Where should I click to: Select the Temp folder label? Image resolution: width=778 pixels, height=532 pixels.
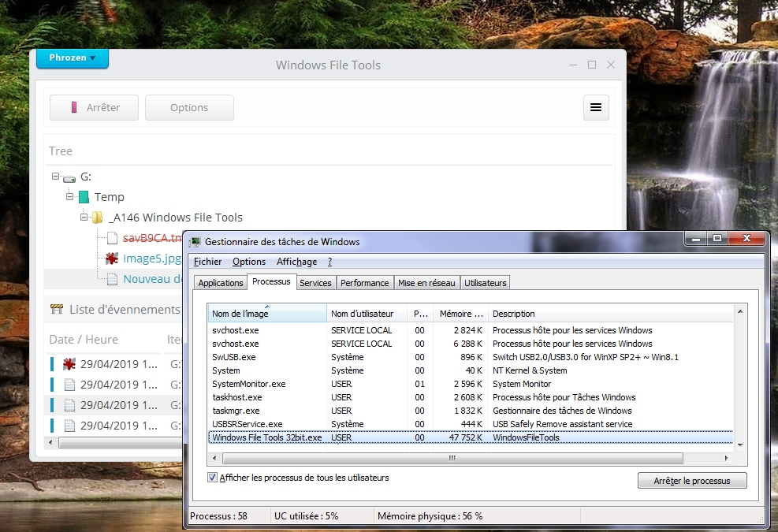pos(109,197)
